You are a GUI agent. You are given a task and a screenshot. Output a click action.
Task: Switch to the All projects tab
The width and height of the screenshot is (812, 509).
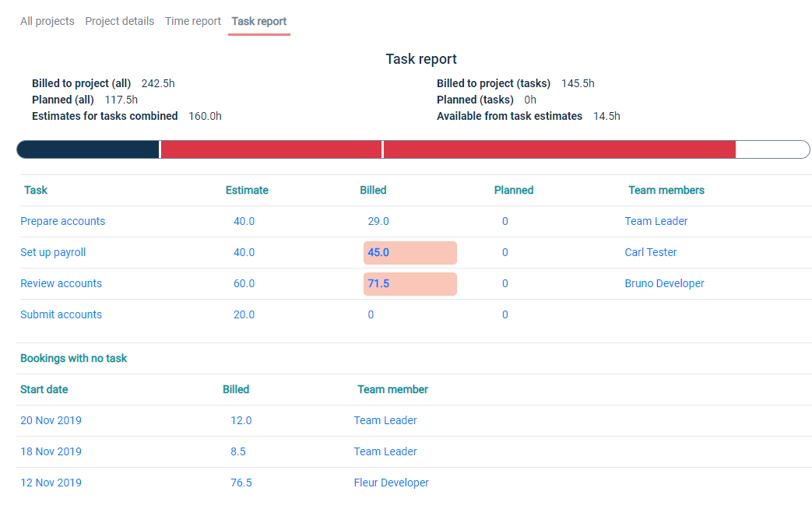pyautogui.click(x=47, y=21)
